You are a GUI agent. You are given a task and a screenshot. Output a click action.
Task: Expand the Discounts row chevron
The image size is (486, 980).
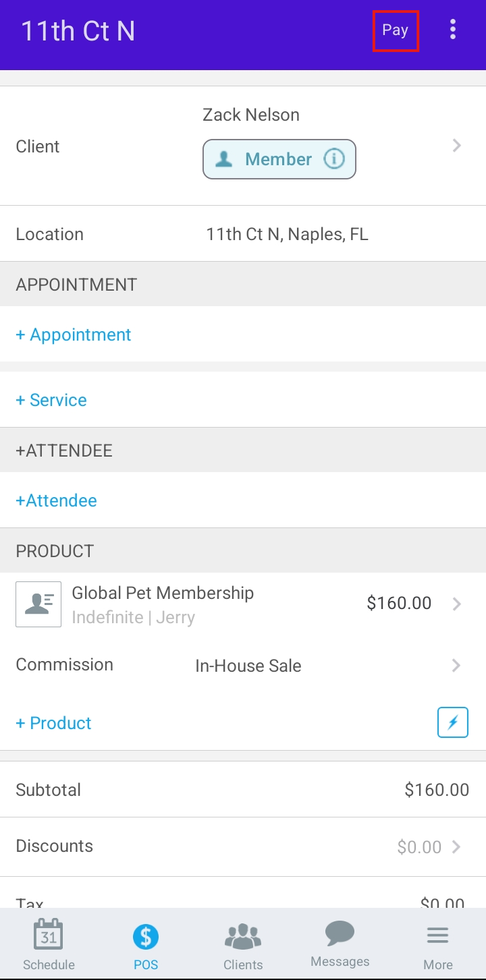pos(457,846)
